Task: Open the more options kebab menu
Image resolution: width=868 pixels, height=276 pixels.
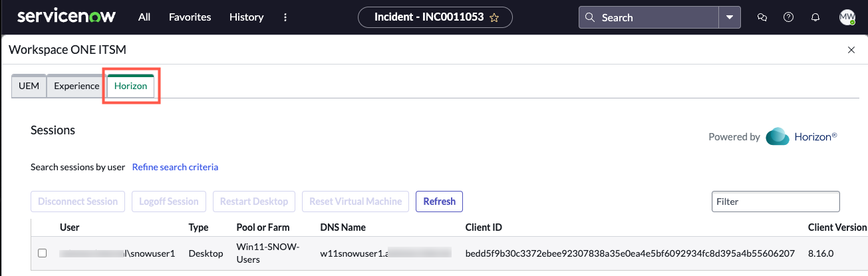Action: (285, 17)
